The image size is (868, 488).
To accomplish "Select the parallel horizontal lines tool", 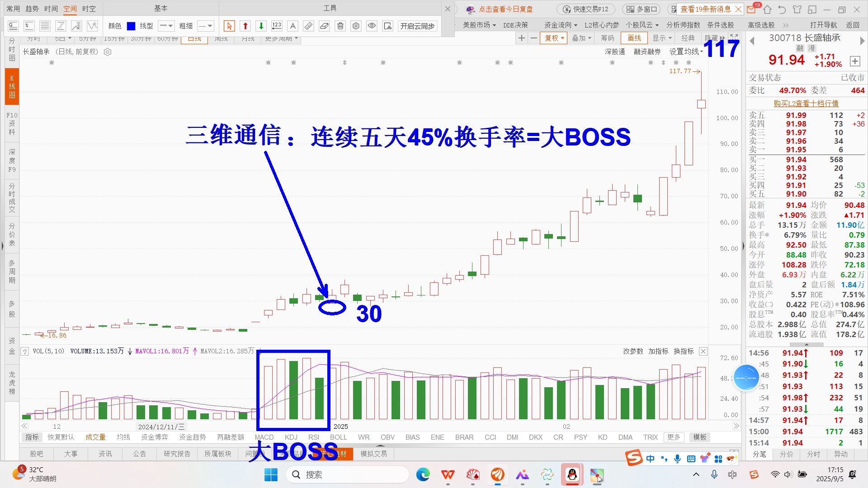I will pos(45,26).
